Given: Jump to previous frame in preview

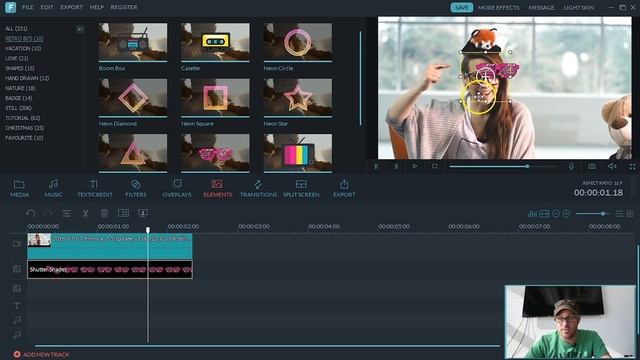Looking at the screenshot, I should pyautogui.click(x=376, y=166).
